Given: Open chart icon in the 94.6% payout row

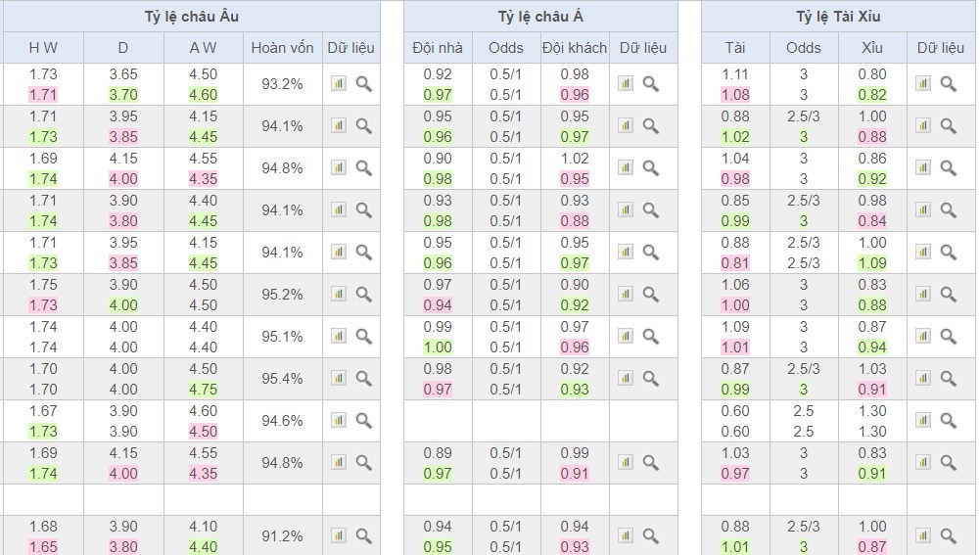Looking at the screenshot, I should 339,420.
